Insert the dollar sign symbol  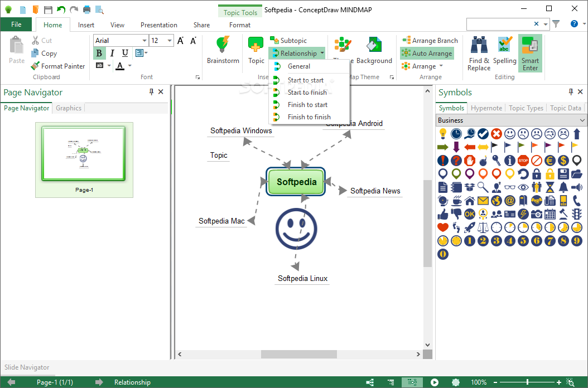563,161
